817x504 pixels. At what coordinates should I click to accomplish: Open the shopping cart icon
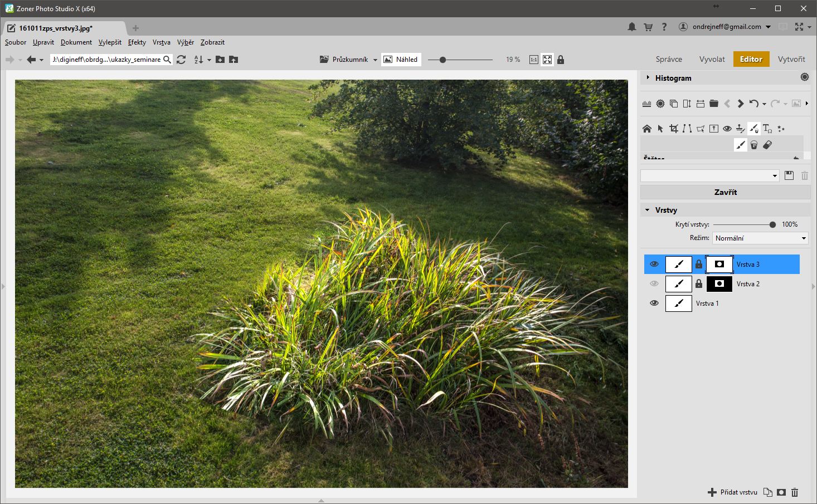pyautogui.click(x=648, y=27)
